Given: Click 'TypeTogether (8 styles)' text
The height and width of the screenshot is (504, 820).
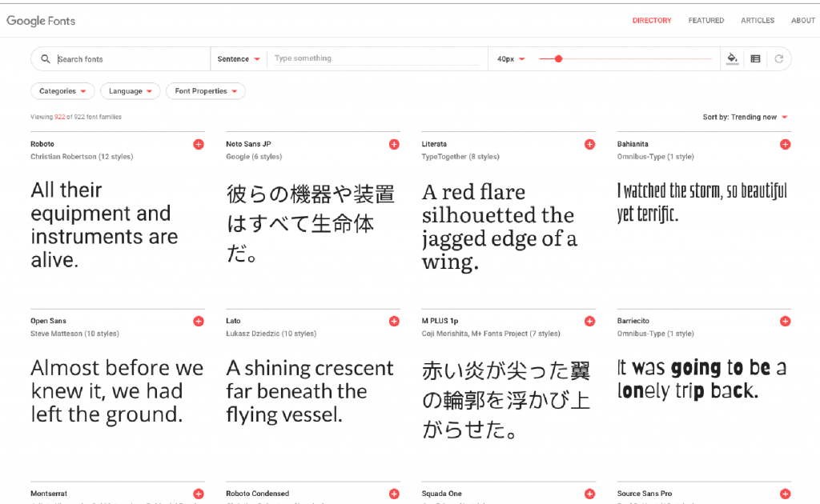Looking at the screenshot, I should coord(460,157).
